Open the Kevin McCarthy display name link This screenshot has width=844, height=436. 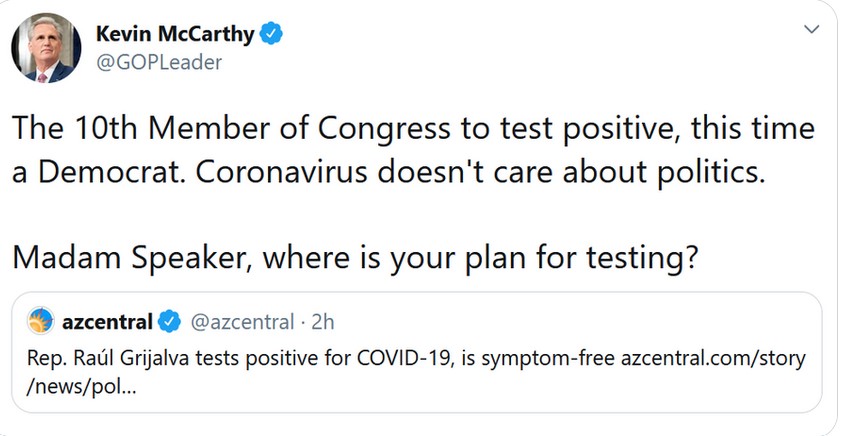point(175,34)
